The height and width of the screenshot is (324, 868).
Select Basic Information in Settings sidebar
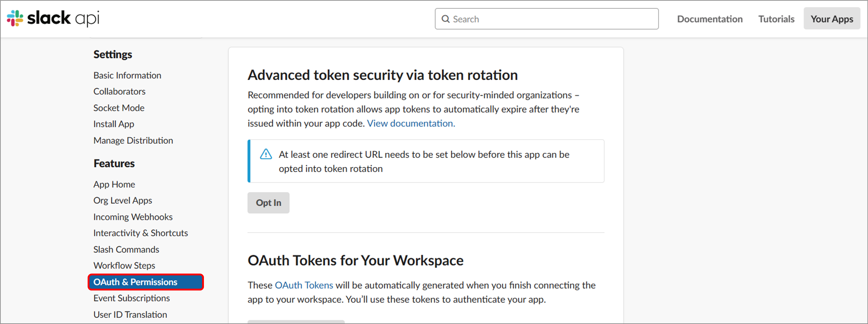(127, 75)
